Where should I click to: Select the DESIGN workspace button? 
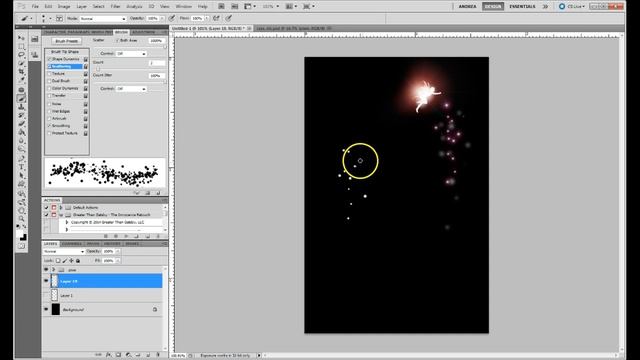pyautogui.click(x=493, y=7)
